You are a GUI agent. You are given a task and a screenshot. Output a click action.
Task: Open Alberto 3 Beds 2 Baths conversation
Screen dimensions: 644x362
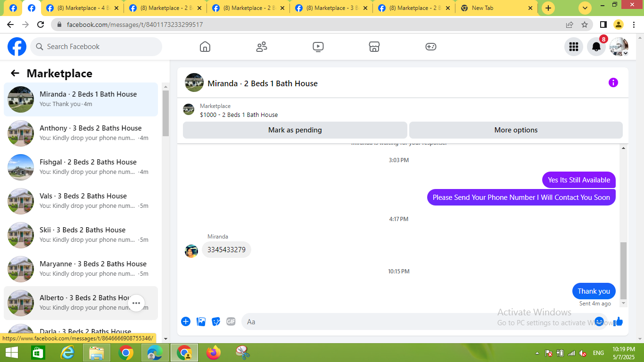(81, 303)
